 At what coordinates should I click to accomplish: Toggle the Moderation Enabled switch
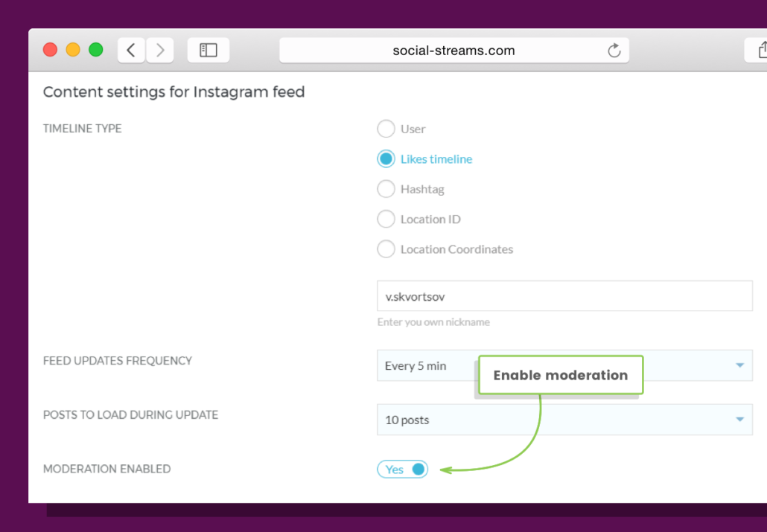403,469
